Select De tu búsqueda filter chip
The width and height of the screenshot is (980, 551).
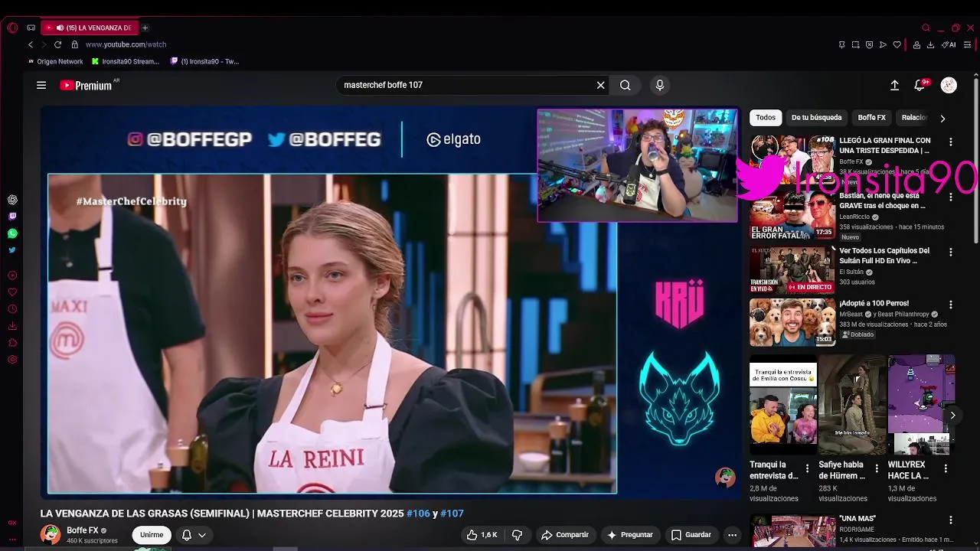point(816,118)
